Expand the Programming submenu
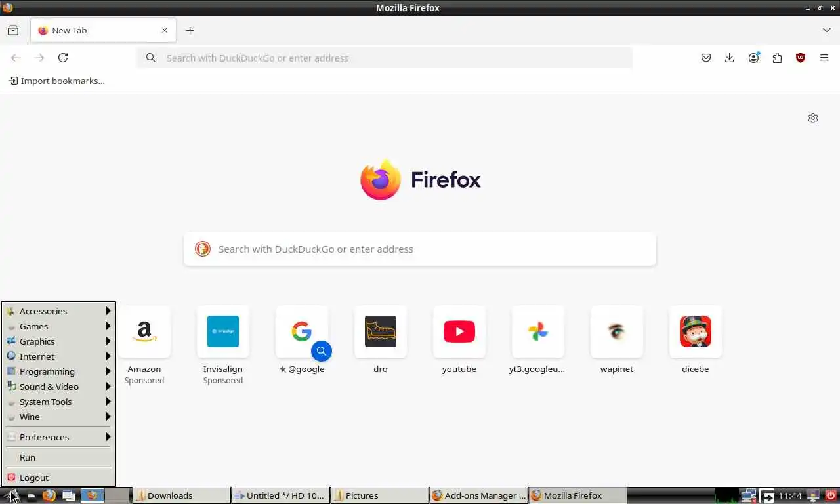This screenshot has height=504, width=840. pos(59,371)
